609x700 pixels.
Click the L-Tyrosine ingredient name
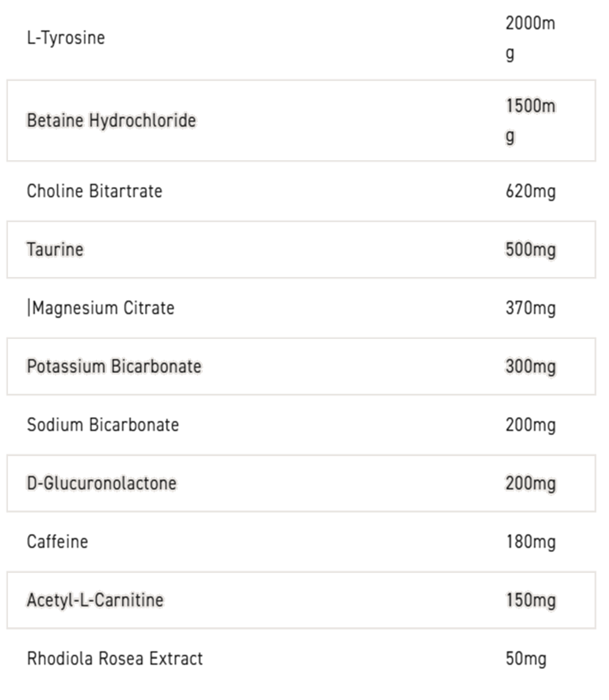tap(66, 38)
